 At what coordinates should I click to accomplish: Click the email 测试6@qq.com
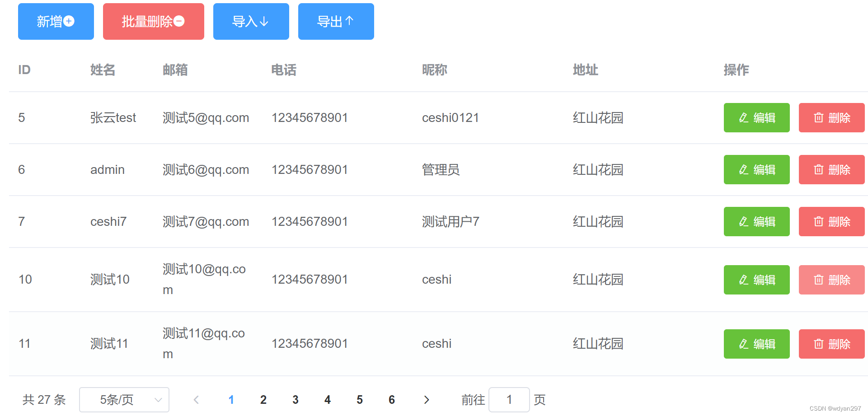pos(206,170)
